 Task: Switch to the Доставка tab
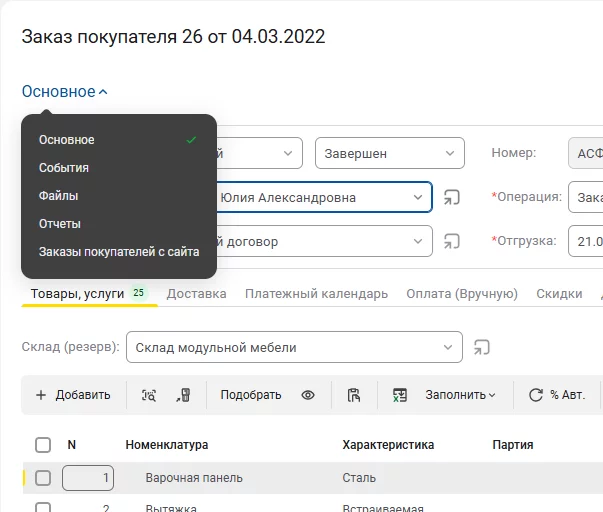196,294
